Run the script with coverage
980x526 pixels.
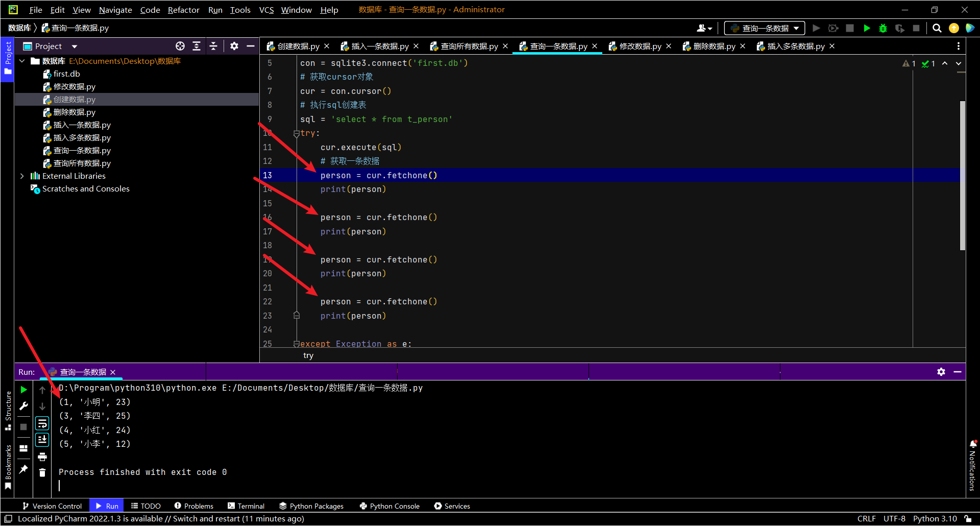click(834, 28)
